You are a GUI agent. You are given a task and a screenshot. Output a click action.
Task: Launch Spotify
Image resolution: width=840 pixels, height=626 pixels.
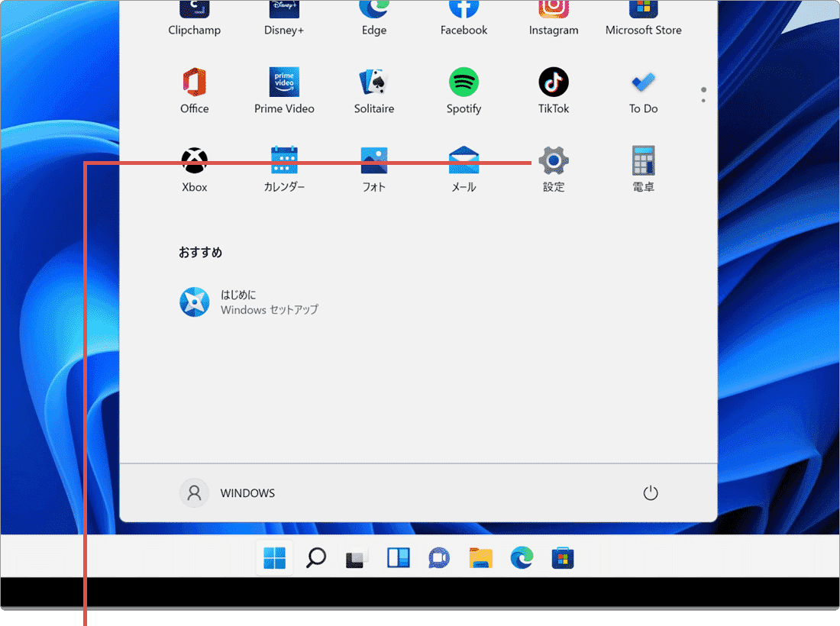464,91
